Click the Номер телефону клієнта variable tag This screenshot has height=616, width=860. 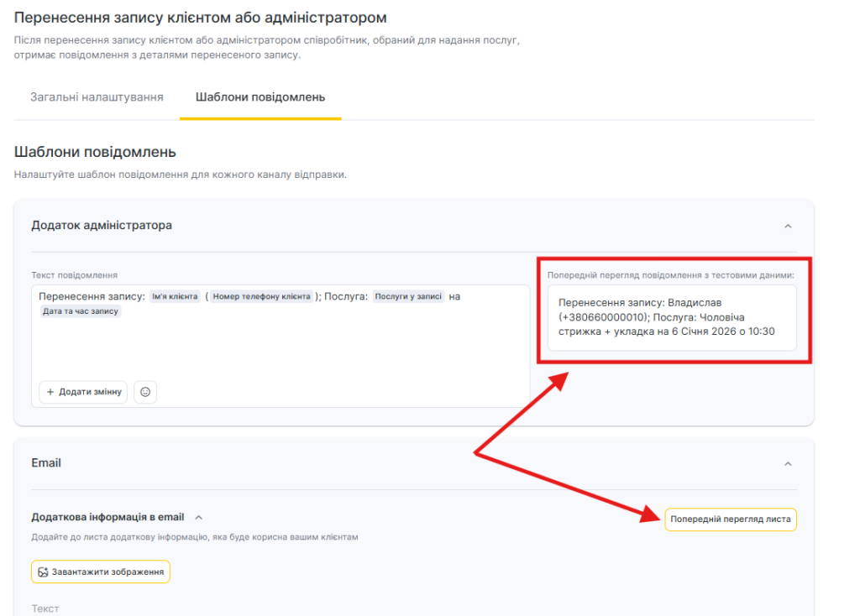[262, 296]
